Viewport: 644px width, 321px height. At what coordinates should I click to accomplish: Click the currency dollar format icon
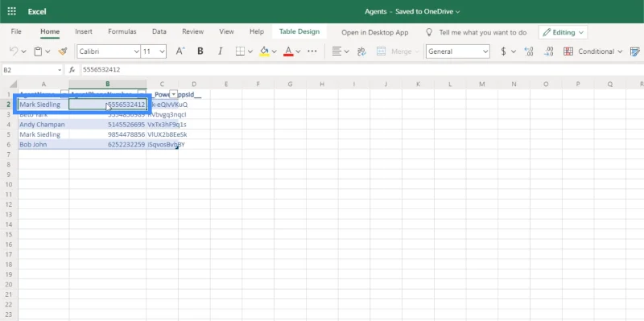(504, 51)
